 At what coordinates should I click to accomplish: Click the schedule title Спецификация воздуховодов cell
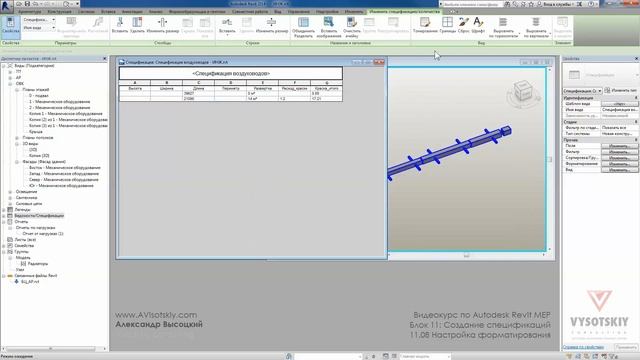[x=231, y=73]
